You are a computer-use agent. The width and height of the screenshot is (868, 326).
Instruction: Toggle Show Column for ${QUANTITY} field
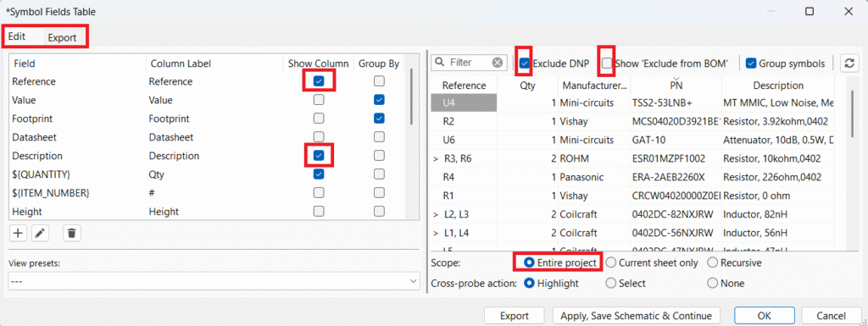[319, 174]
